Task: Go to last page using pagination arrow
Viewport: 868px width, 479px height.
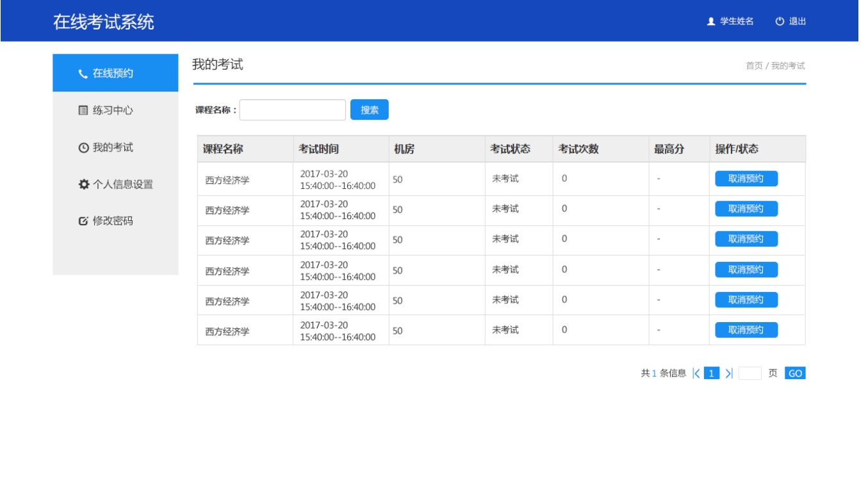Action: pos(728,373)
